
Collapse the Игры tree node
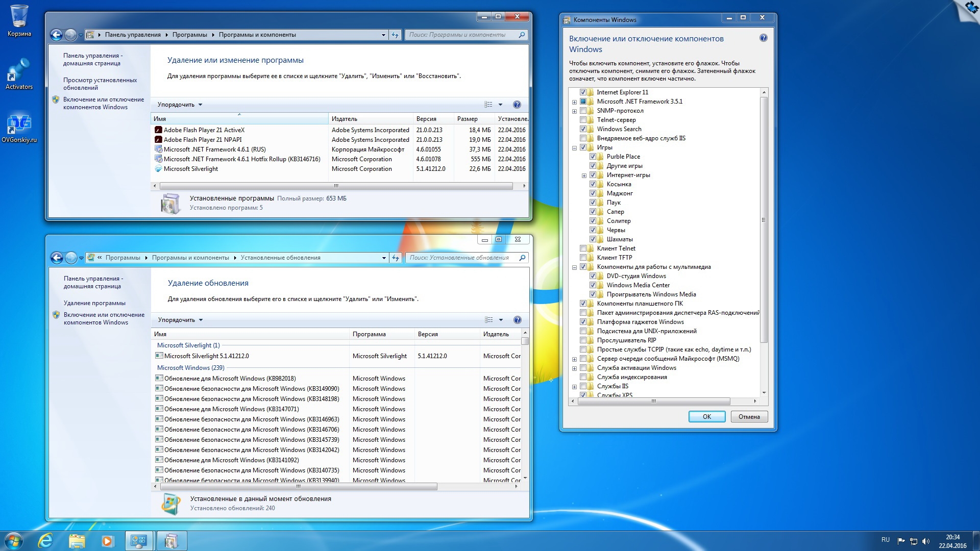click(x=574, y=148)
